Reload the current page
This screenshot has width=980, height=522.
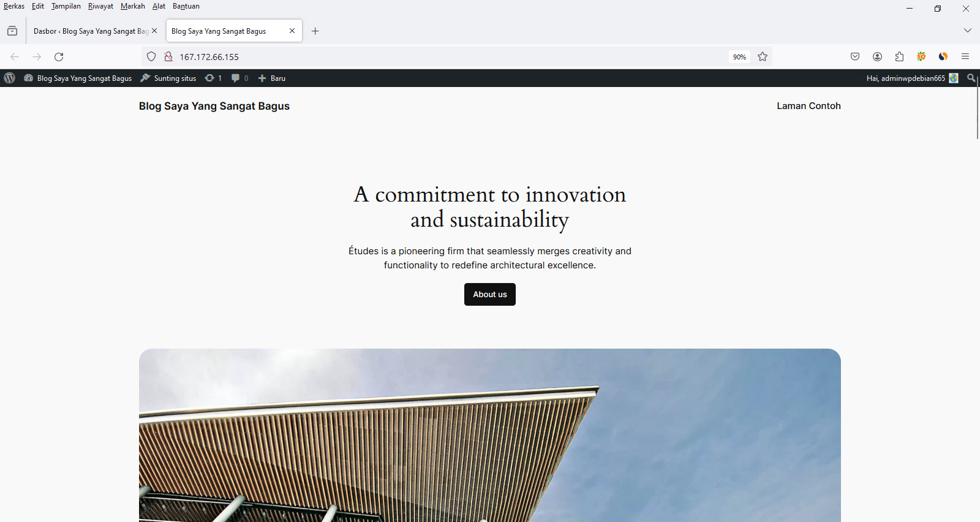tap(59, 57)
